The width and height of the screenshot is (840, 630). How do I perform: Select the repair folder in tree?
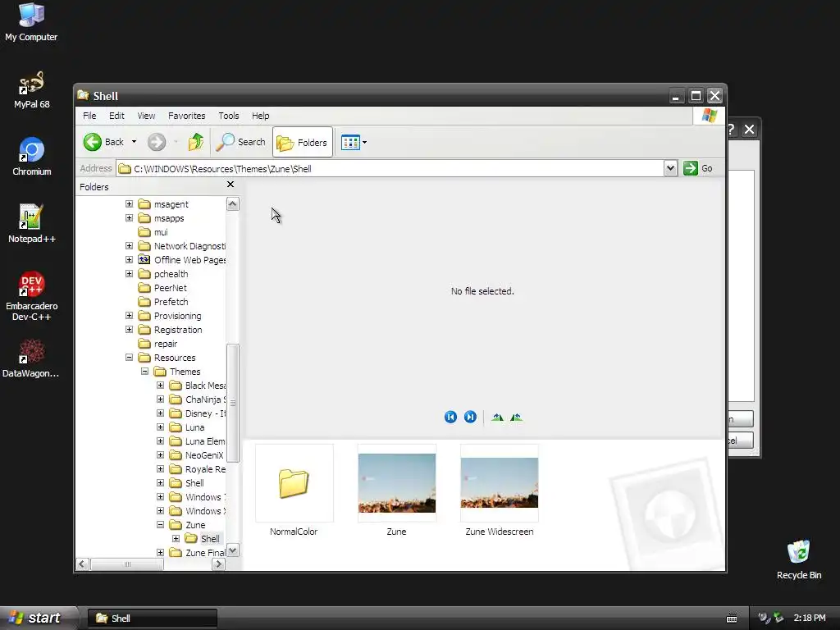pos(157,344)
